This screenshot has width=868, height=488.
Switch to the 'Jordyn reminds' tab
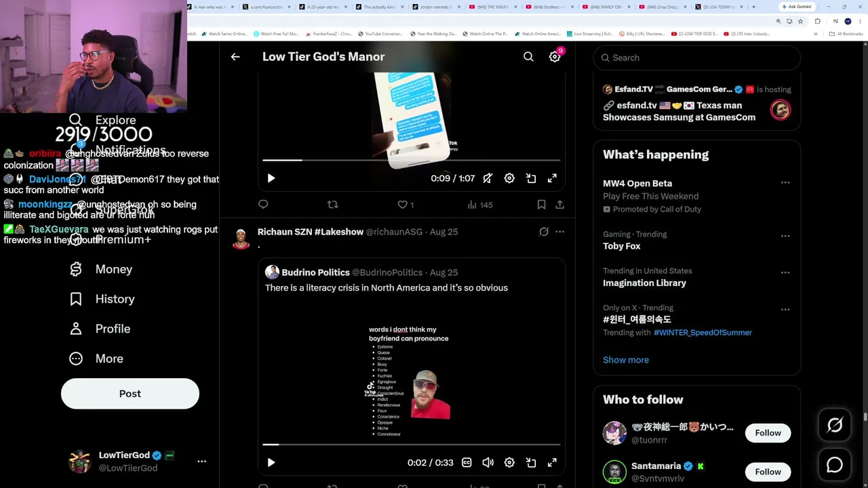(437, 7)
